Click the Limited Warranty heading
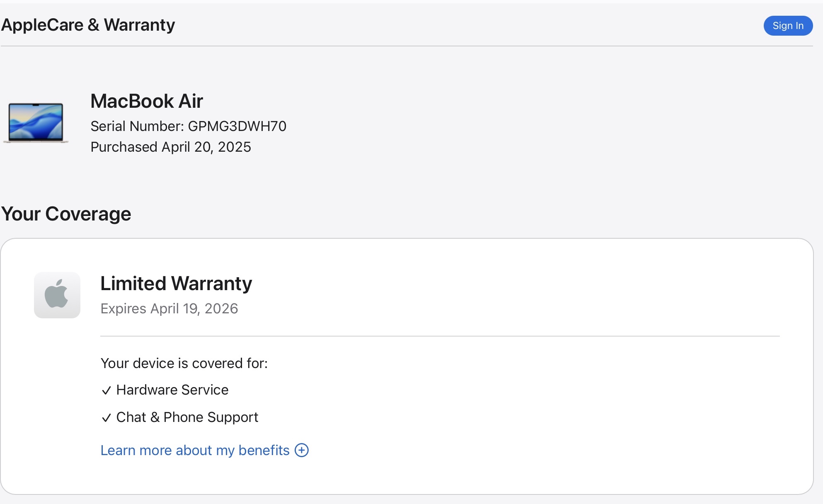 click(176, 283)
